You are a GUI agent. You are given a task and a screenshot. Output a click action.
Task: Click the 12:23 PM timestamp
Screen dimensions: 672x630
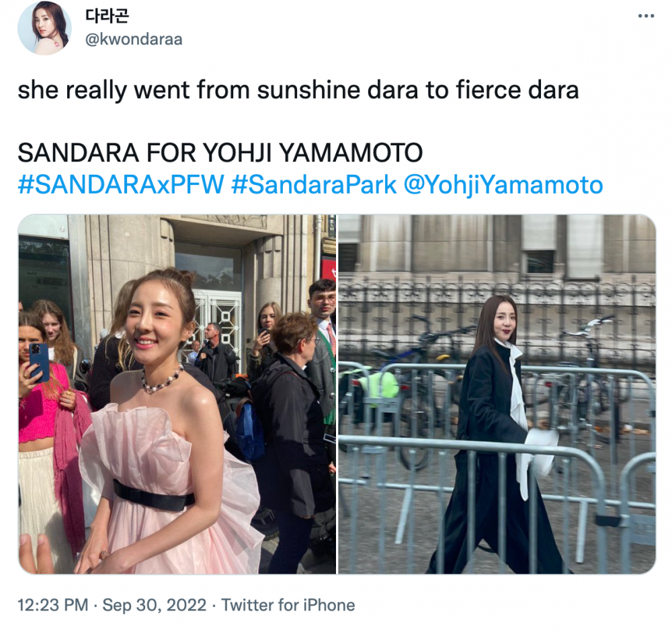(x=52, y=605)
